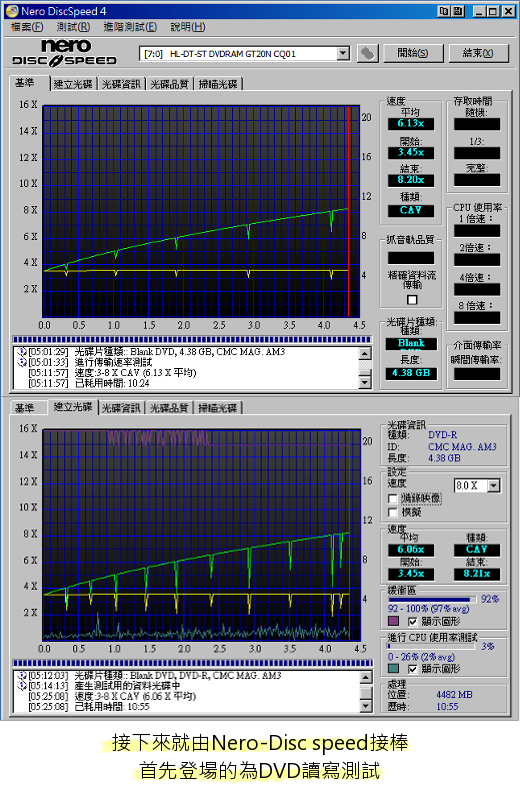Switch to 光碟品質 tab in lower panel
The width and height of the screenshot is (520, 800).
169,408
